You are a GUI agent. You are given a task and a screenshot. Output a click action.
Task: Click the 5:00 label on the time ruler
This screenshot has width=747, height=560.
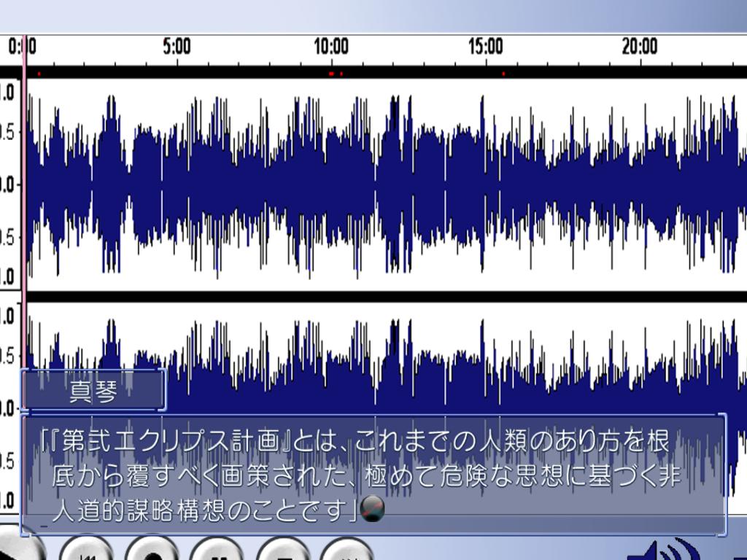(x=177, y=47)
